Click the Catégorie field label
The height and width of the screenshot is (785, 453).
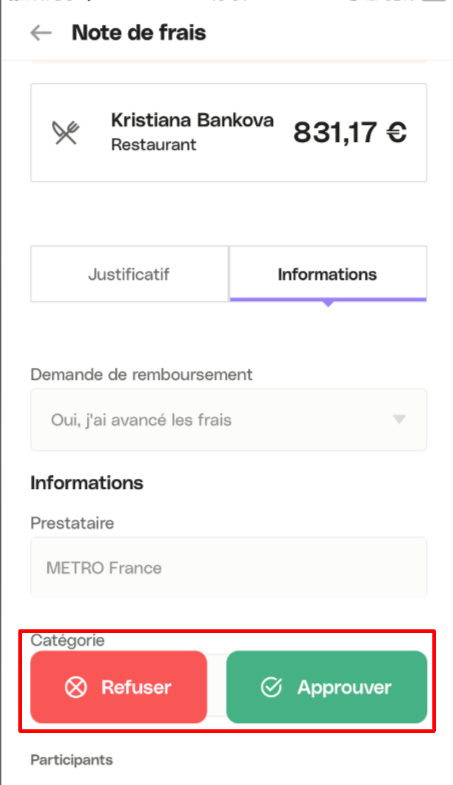[x=68, y=640]
